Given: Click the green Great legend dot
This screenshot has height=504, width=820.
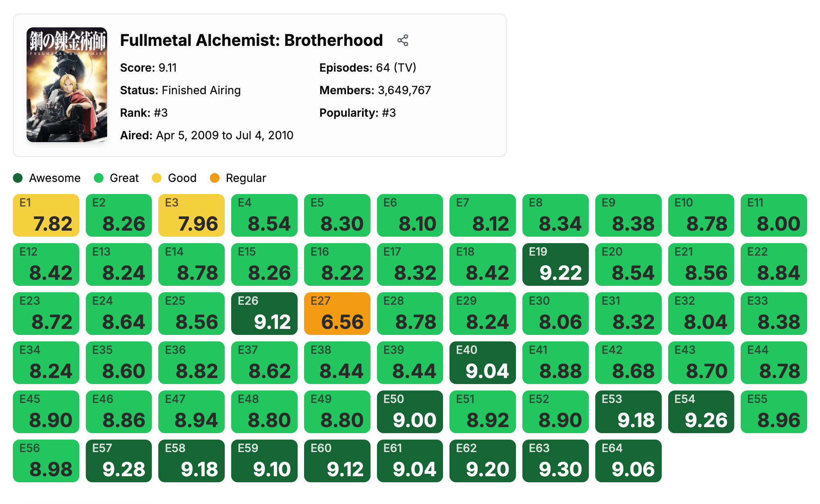Looking at the screenshot, I should click(x=99, y=178).
